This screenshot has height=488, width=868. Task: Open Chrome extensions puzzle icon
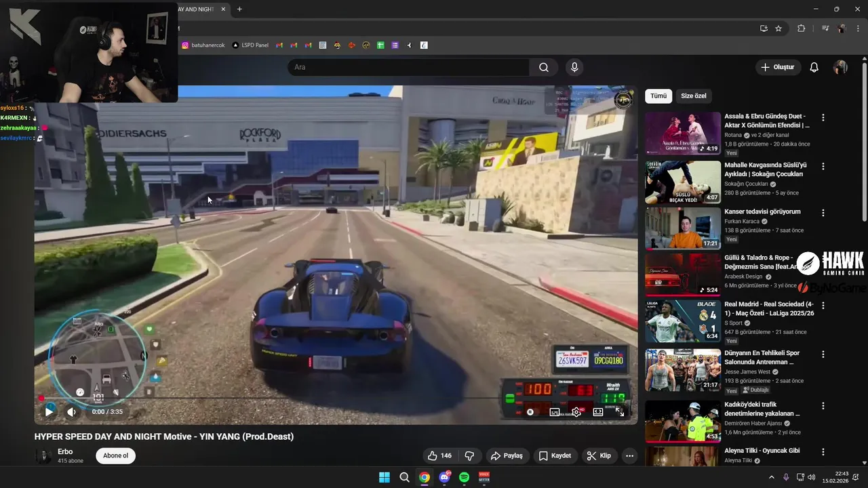[802, 28]
